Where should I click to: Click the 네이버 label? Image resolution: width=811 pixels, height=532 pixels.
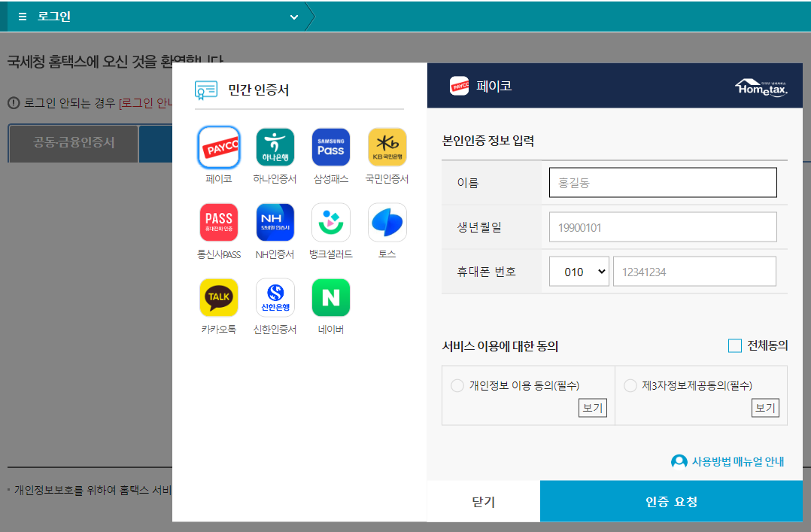(331, 330)
